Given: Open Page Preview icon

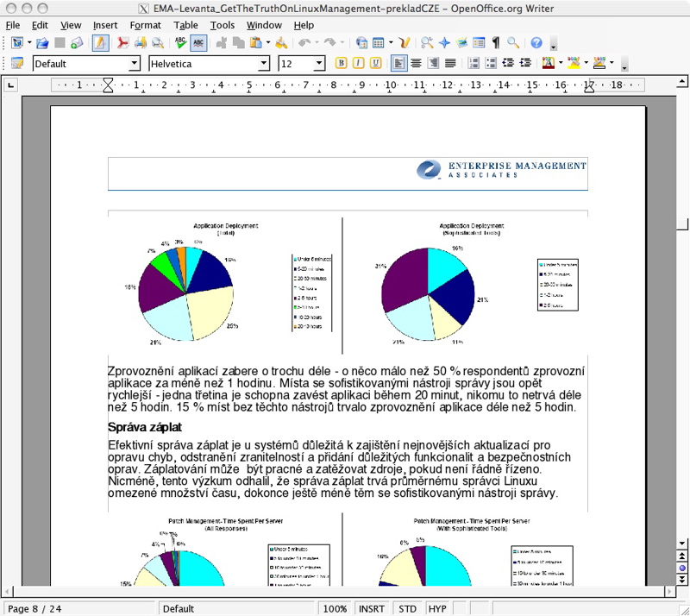Looking at the screenshot, I should pyautogui.click(x=158, y=43).
